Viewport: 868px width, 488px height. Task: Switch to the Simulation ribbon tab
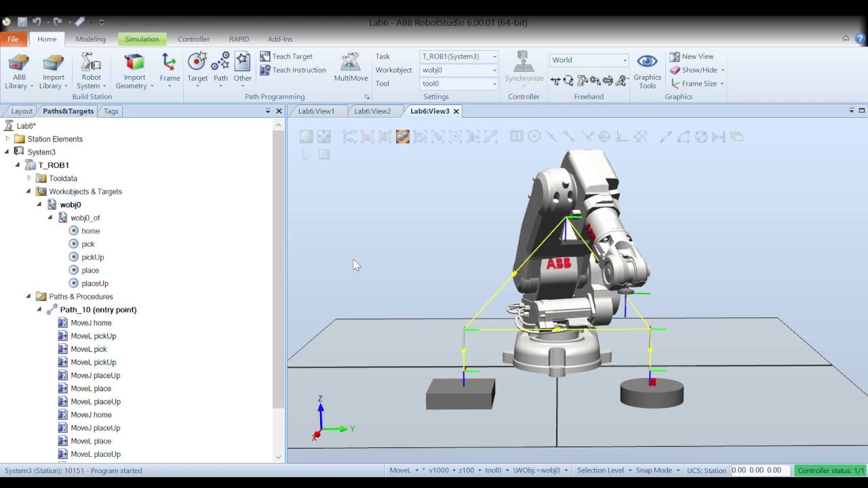142,39
